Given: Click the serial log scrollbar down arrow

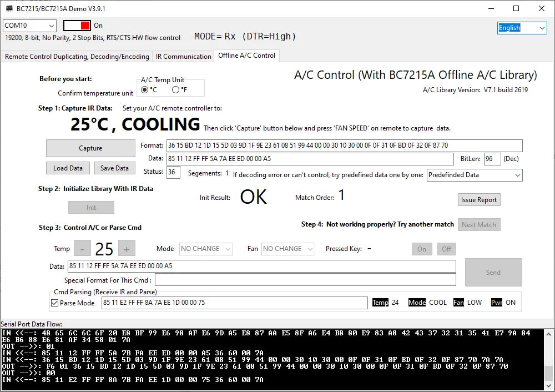Looking at the screenshot, I should click(549, 386).
